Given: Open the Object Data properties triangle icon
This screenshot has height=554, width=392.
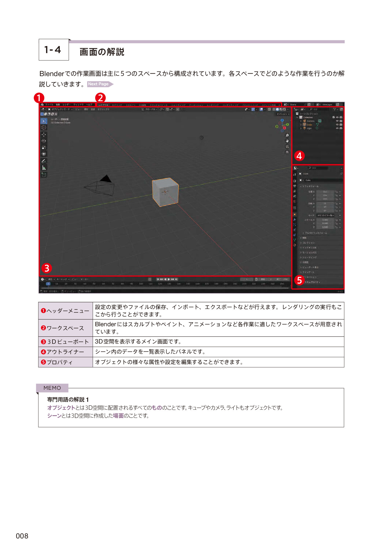Looking at the screenshot, I should pyautogui.click(x=295, y=240).
